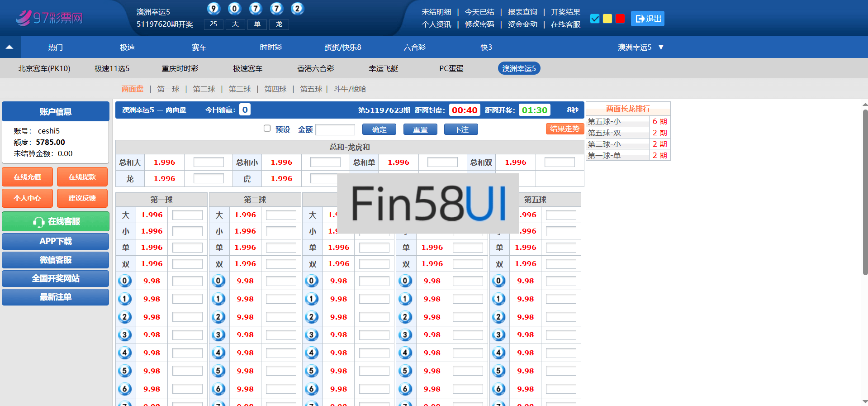The height and width of the screenshot is (406, 868).
Task: Click the first drawn result ball 9
Action: (x=213, y=9)
